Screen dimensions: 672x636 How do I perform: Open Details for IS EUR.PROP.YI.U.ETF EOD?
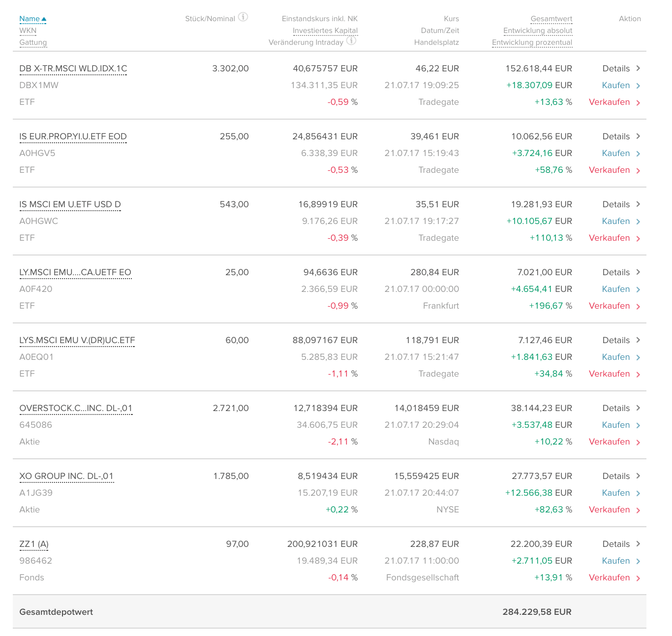point(616,137)
